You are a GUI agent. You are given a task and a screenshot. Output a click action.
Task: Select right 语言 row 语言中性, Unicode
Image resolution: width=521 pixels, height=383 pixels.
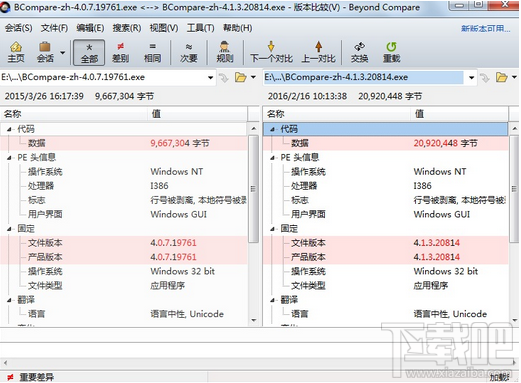(x=386, y=314)
